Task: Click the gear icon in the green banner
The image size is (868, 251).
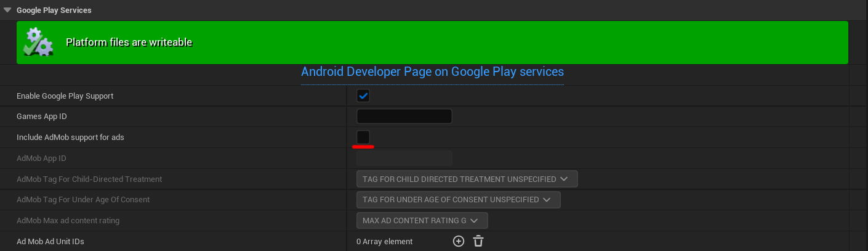Action: [x=38, y=43]
